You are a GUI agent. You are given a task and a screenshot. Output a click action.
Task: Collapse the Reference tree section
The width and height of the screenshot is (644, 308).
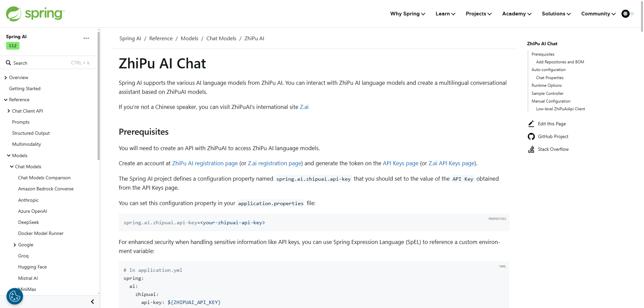tap(6, 100)
